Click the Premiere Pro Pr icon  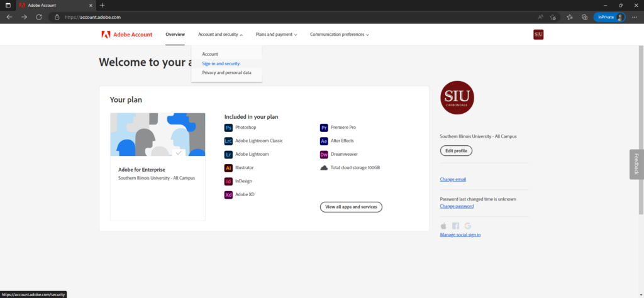coord(324,128)
